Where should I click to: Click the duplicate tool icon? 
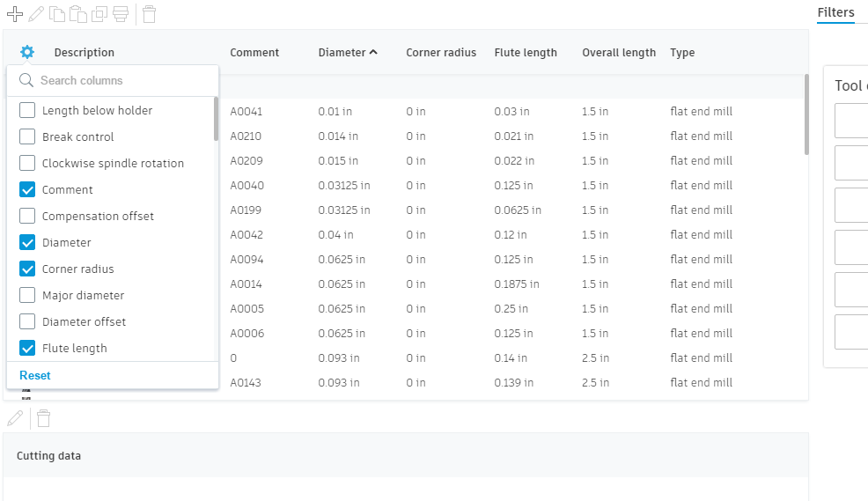[x=99, y=14]
